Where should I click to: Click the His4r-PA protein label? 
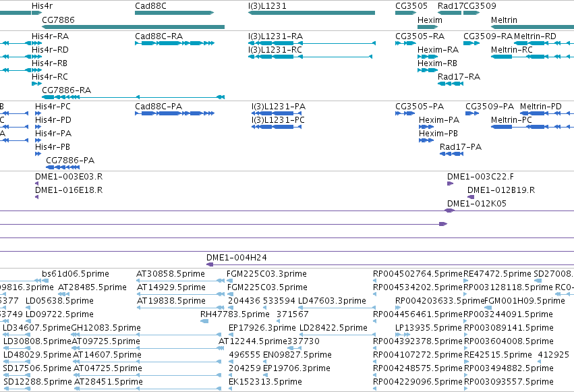pos(53,134)
